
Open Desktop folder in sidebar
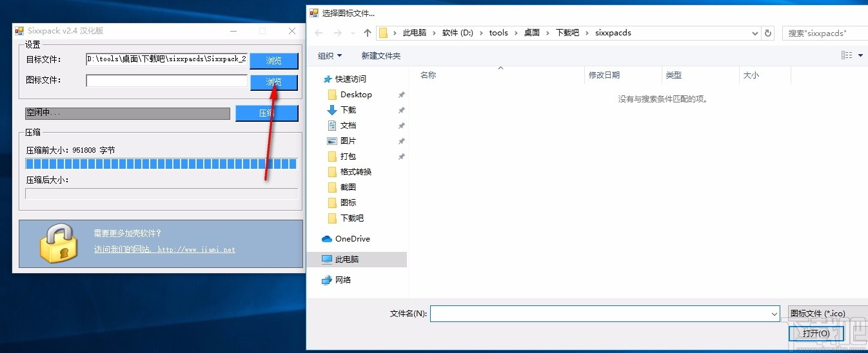[356, 94]
